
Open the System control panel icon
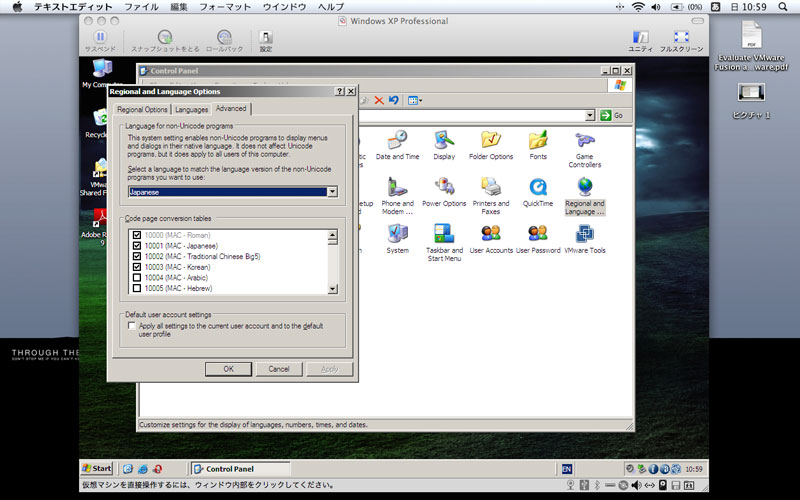[x=397, y=239]
